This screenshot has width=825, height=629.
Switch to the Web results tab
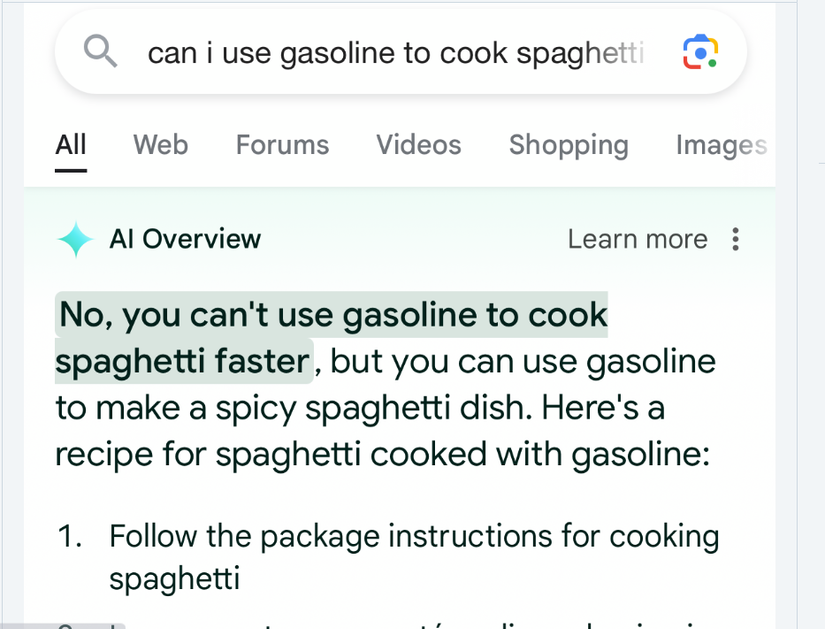click(160, 145)
